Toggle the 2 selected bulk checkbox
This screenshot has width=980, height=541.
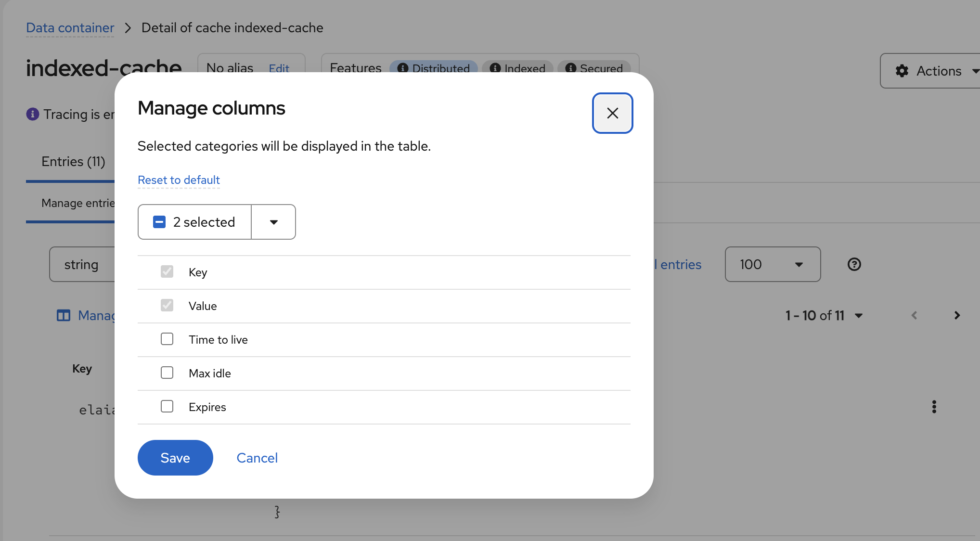pos(159,222)
